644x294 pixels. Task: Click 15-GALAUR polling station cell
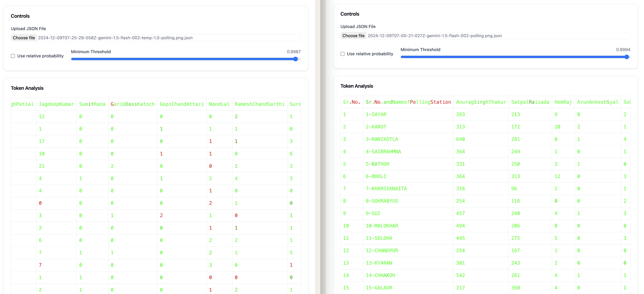[x=379, y=288]
